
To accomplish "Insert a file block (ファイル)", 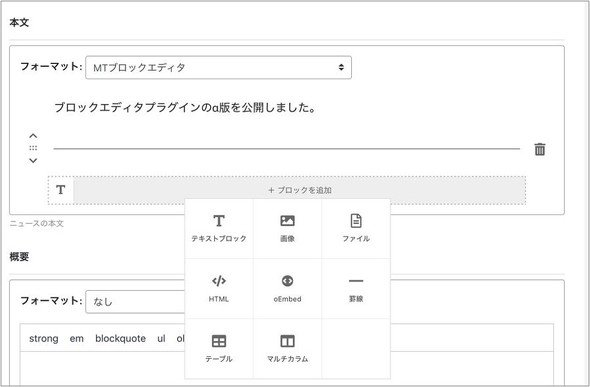I will click(356, 229).
